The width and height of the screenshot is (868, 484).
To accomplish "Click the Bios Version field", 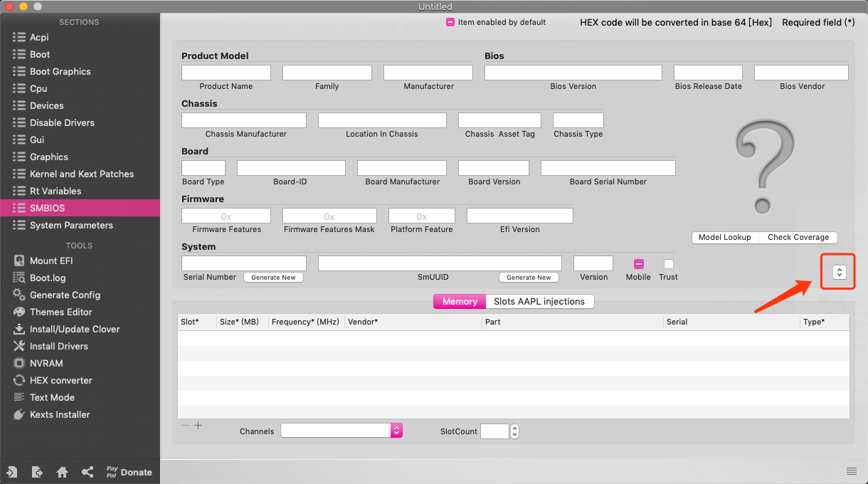I will [x=573, y=73].
